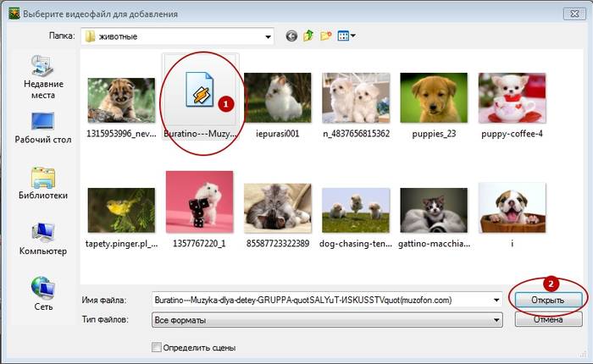Expand the Имя файла dropdown arrow

pos(496,300)
